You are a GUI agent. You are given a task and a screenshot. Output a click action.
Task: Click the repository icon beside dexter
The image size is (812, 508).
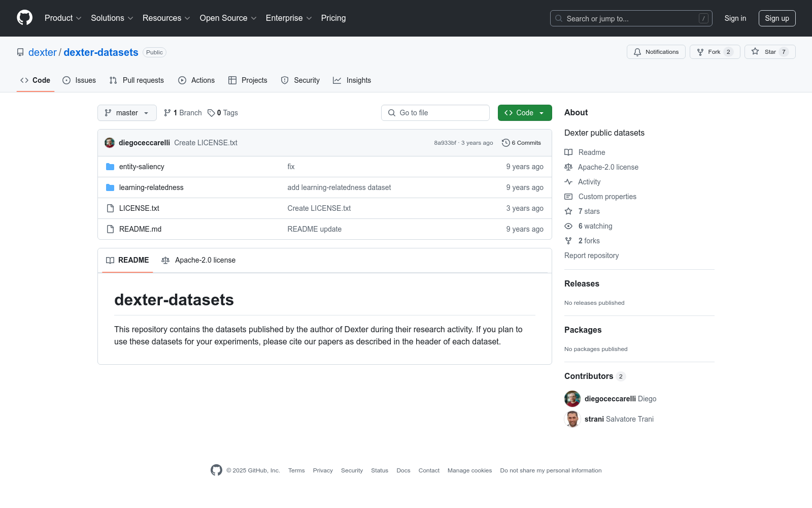point(20,52)
